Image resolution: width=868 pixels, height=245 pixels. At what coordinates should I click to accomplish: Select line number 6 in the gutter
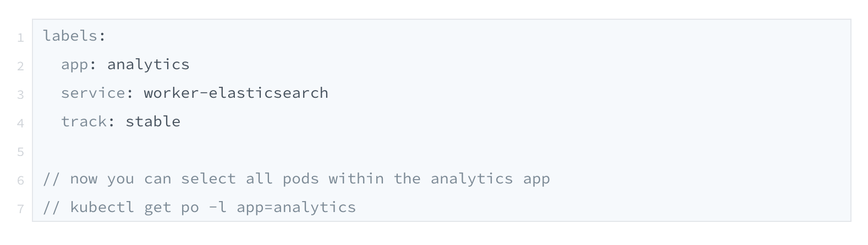pyautogui.click(x=20, y=180)
